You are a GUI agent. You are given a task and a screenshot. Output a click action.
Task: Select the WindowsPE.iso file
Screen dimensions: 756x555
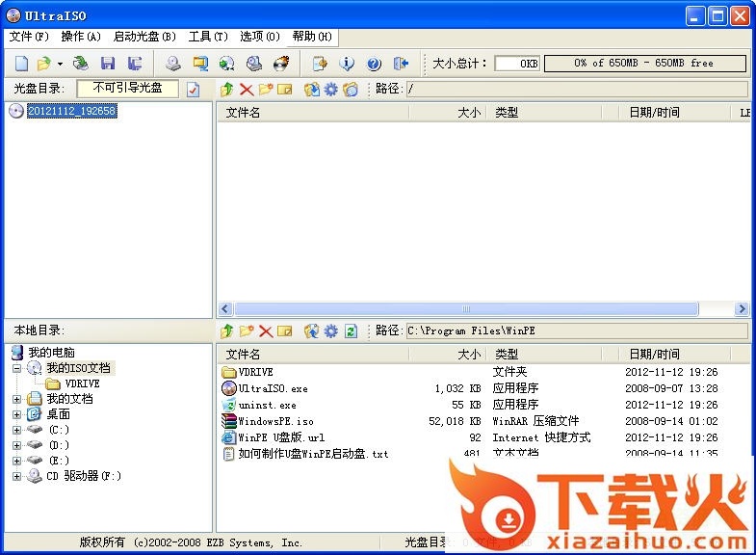(275, 421)
